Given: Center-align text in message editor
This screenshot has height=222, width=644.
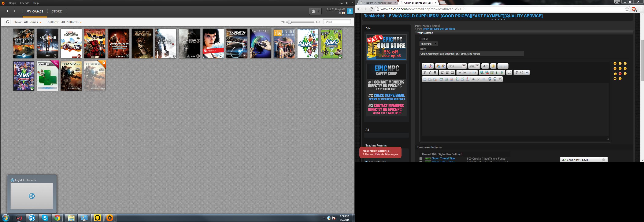Looking at the screenshot, I should coord(447,73).
